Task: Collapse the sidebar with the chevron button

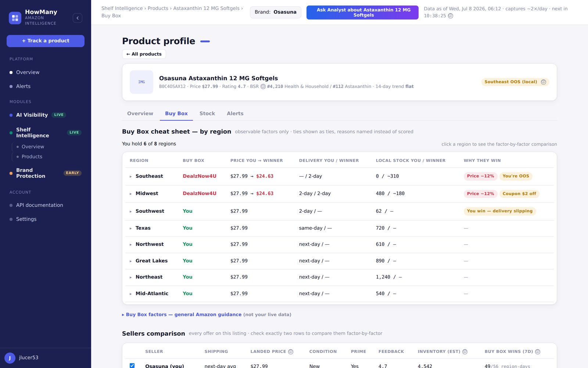Action: (x=78, y=18)
